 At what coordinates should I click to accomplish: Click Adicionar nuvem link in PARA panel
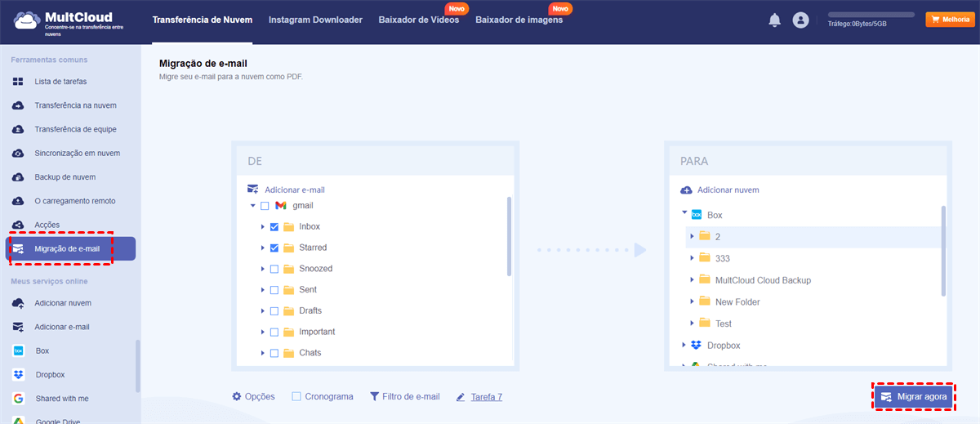coord(728,190)
